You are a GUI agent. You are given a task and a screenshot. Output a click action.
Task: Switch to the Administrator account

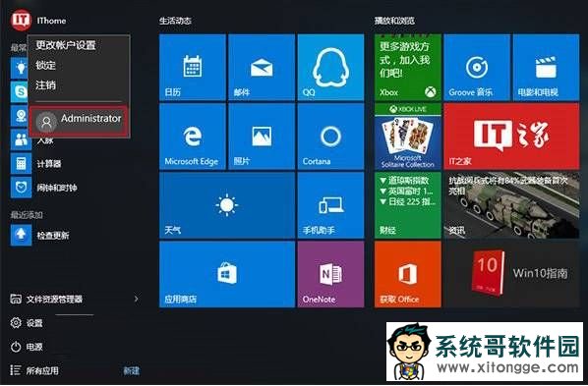[79, 122]
